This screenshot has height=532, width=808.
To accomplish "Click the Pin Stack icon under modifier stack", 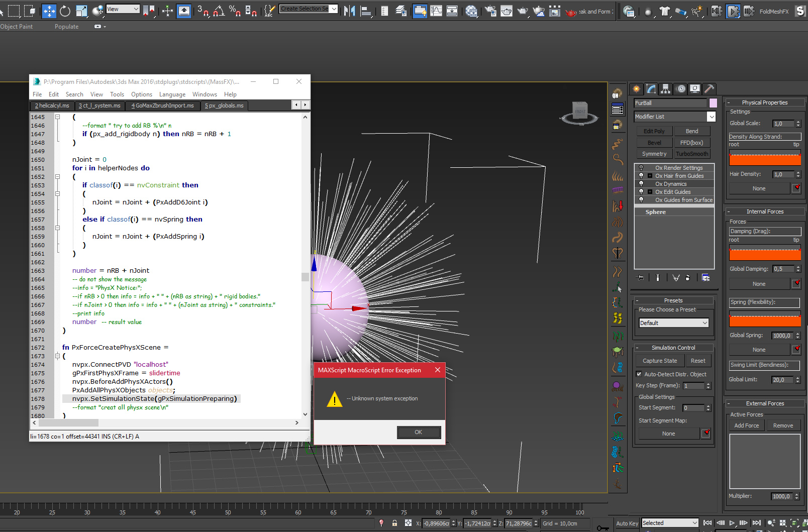I will (640, 277).
